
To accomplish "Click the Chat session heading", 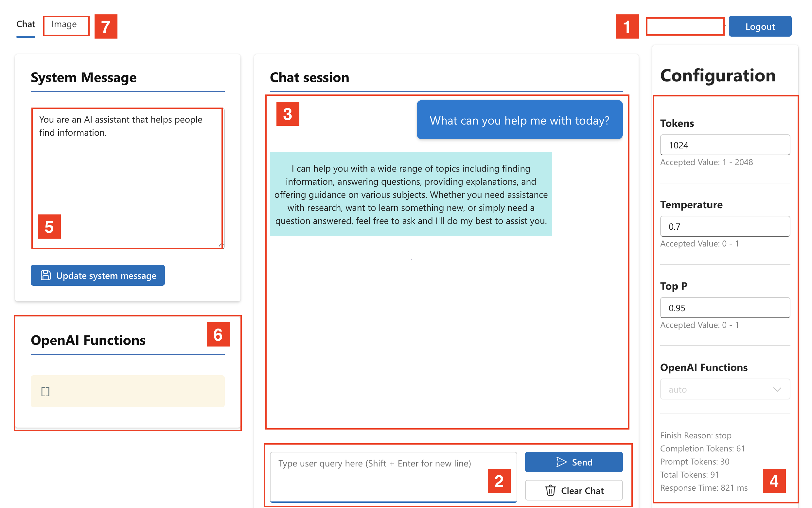I will tap(309, 77).
